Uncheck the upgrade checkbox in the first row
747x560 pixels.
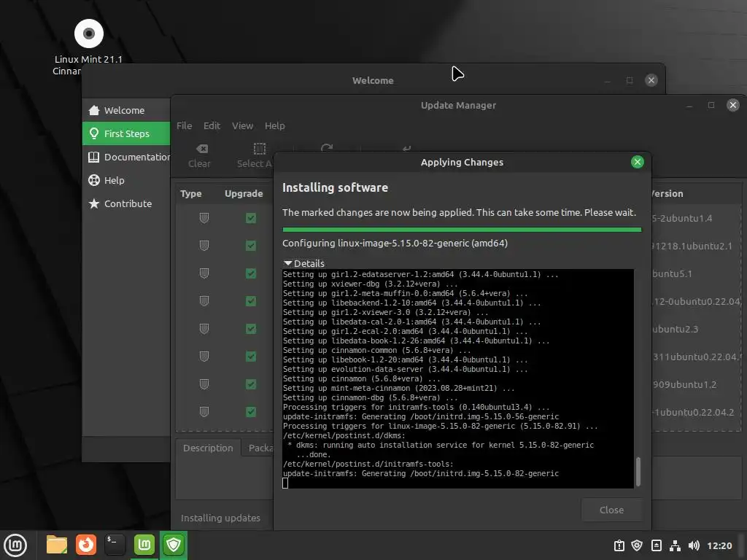tap(251, 218)
